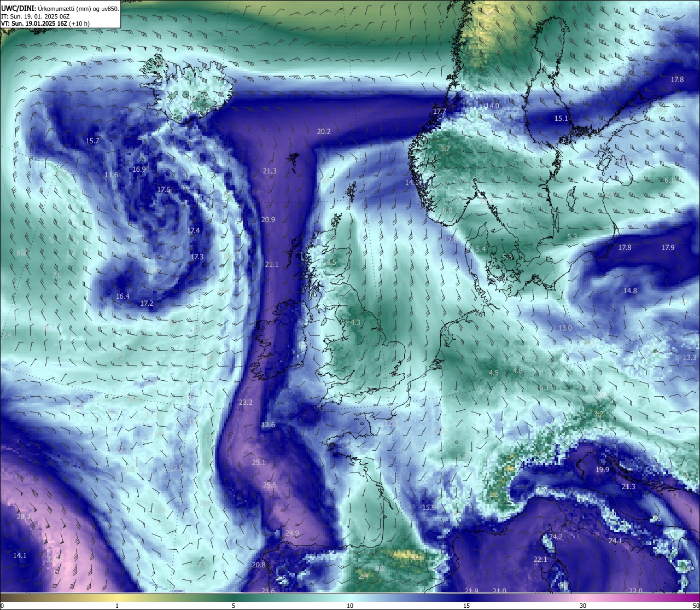Select the 20.2 value east of Iceland
Image resolution: width=700 pixels, height=610 pixels.
coord(324,131)
